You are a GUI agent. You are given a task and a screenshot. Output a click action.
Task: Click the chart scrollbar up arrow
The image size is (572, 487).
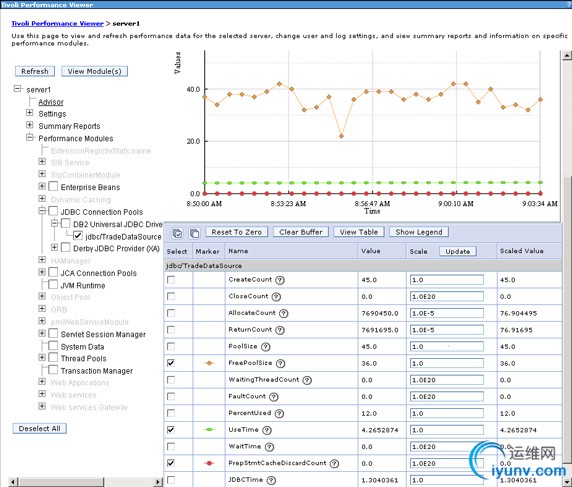tap(567, 55)
